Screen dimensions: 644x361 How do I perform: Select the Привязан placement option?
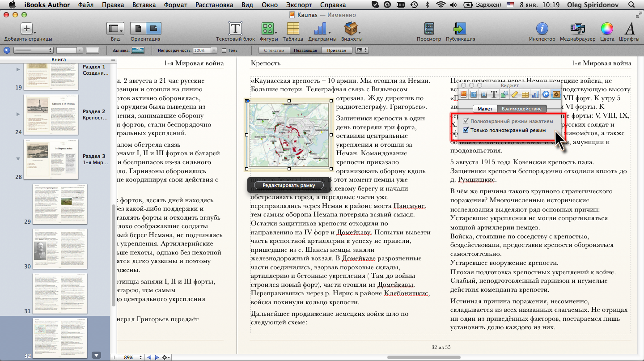(336, 51)
